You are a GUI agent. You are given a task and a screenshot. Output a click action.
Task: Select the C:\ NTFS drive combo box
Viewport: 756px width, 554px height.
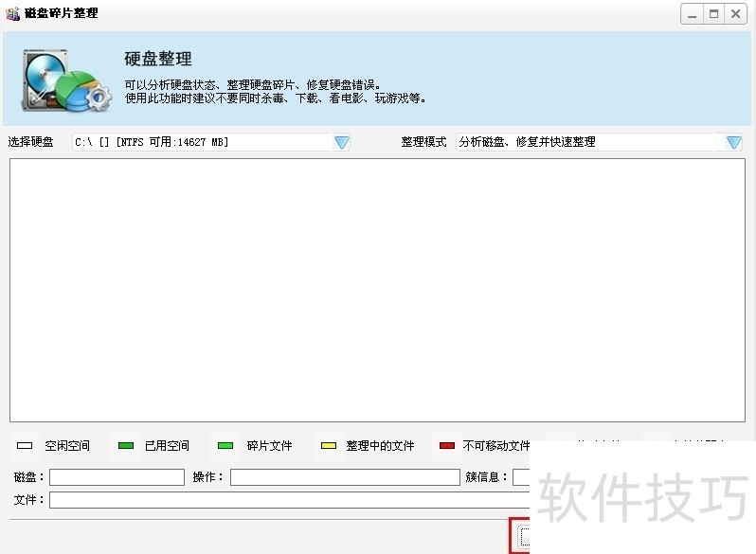(211, 142)
